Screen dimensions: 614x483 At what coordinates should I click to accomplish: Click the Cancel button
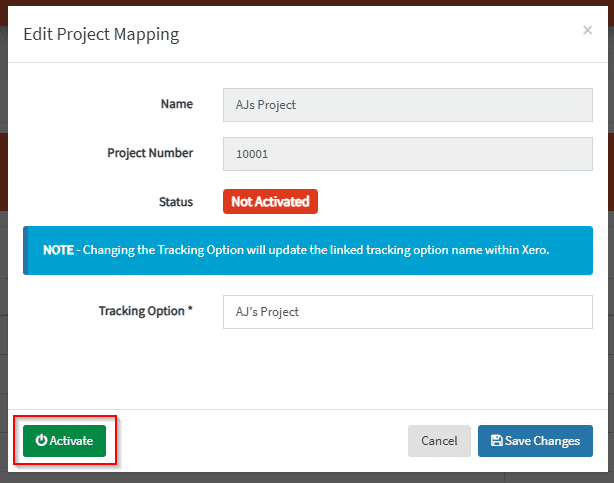(439, 441)
